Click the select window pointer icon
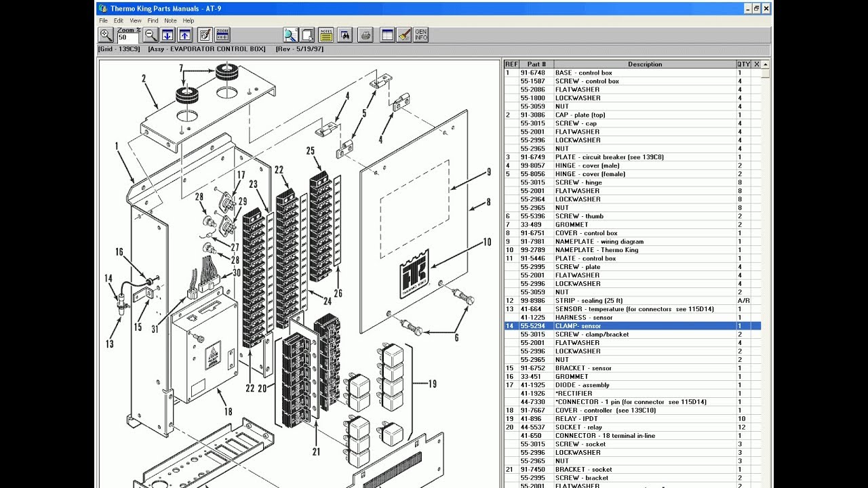 coord(307,35)
